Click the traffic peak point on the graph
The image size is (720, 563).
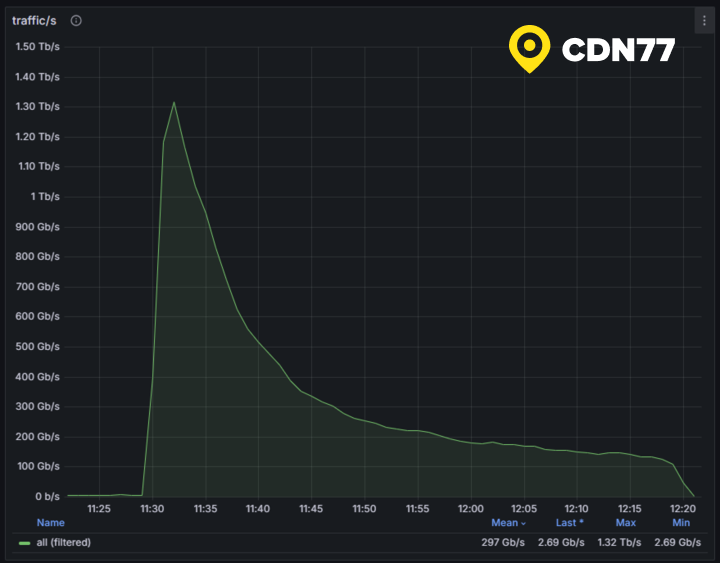click(x=174, y=102)
